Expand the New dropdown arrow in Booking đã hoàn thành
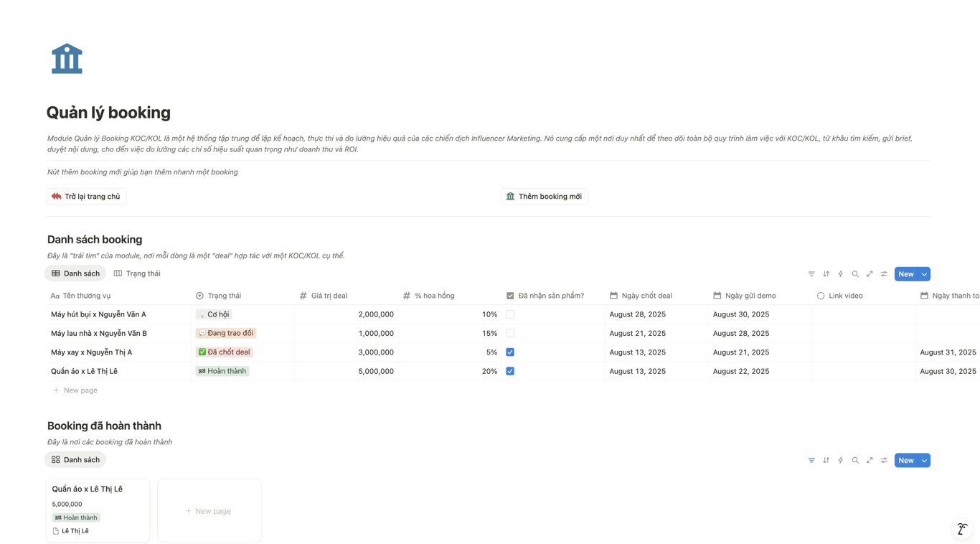 [924, 461]
